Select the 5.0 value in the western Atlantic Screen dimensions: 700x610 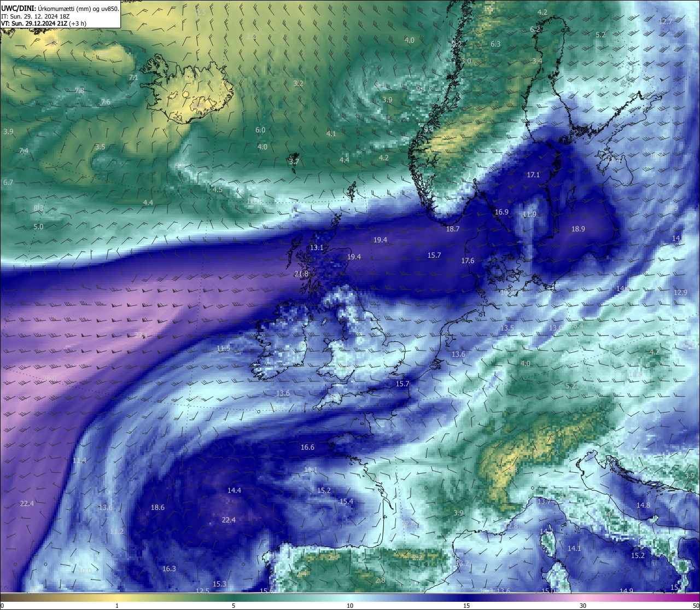click(x=38, y=227)
